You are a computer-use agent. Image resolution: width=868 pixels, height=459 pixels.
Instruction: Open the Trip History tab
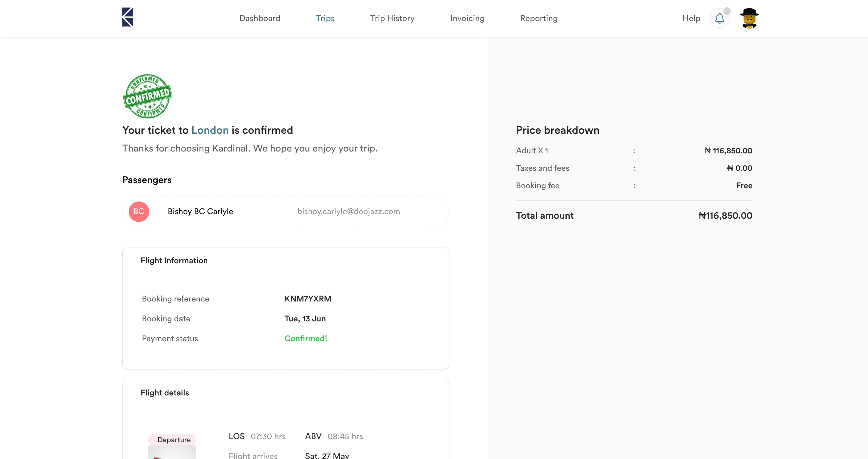392,18
